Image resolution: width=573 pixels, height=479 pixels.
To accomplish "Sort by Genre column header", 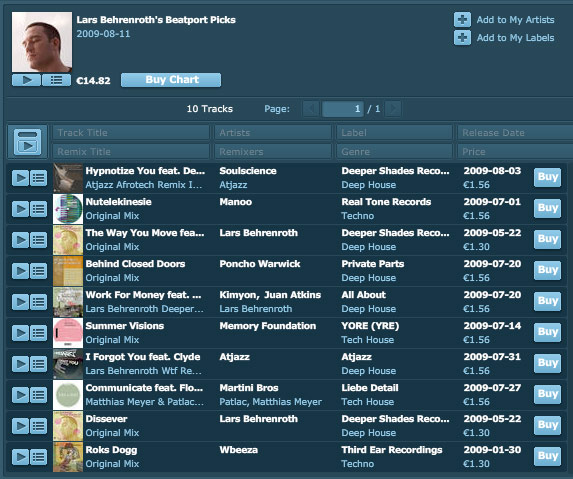I will [x=395, y=151].
